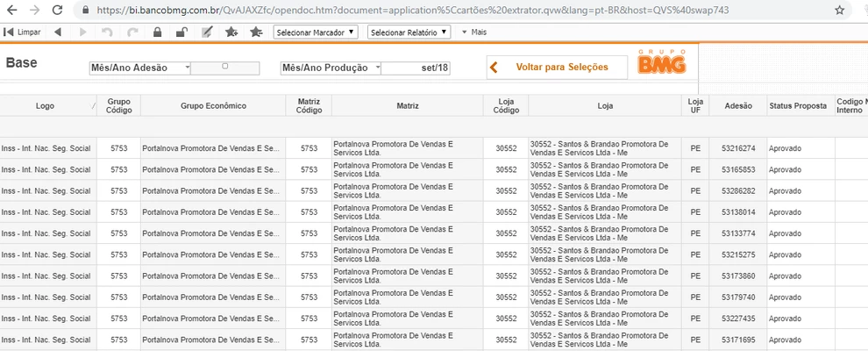Click the padlock site info icon
This screenshot has width=868, height=351.
pyautogui.click(x=85, y=10)
